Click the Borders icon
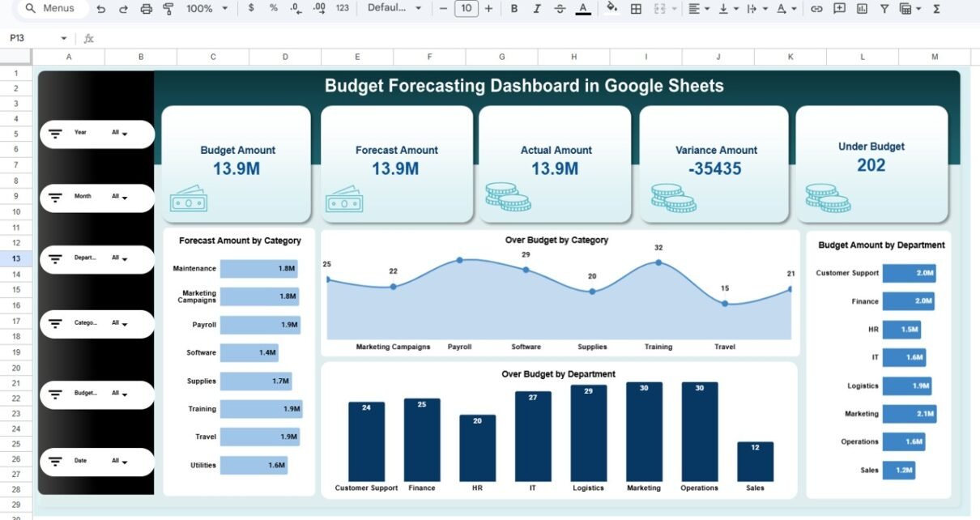The image size is (980, 520). [637, 9]
